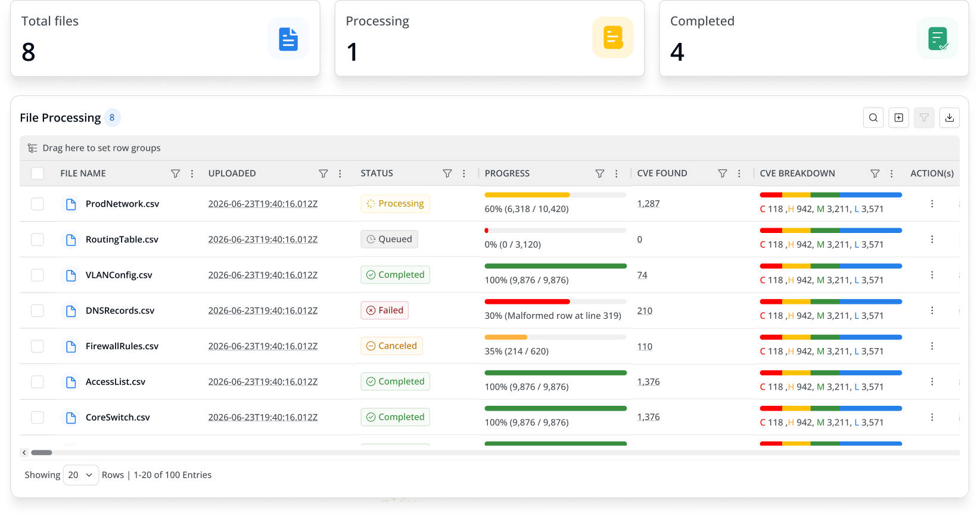Open the table search tool
Screen dimensions: 980x519
(873, 118)
